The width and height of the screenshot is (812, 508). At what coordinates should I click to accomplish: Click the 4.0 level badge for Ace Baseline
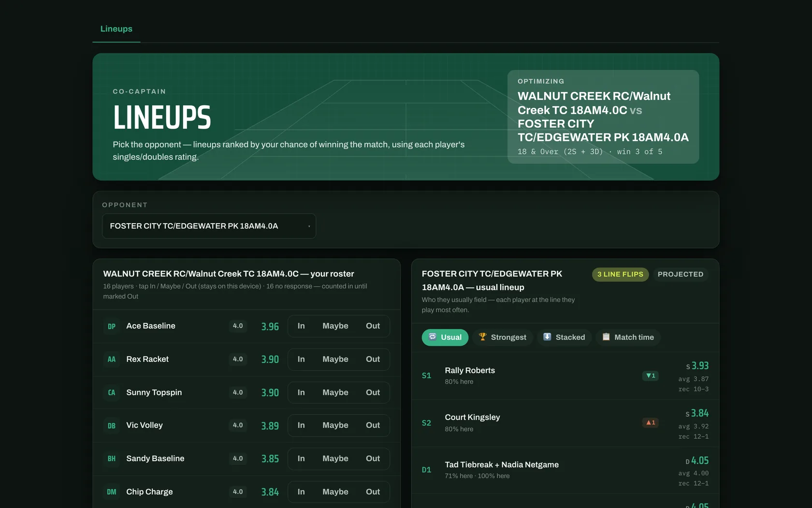click(x=238, y=326)
